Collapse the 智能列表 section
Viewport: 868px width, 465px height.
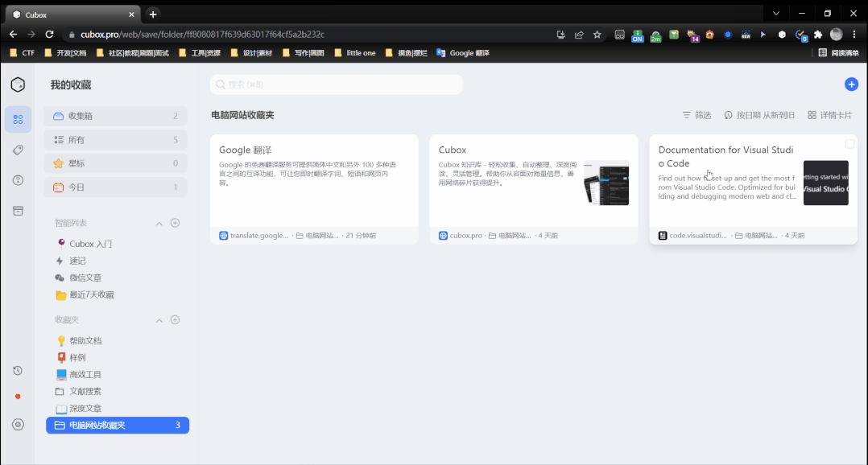(x=159, y=224)
